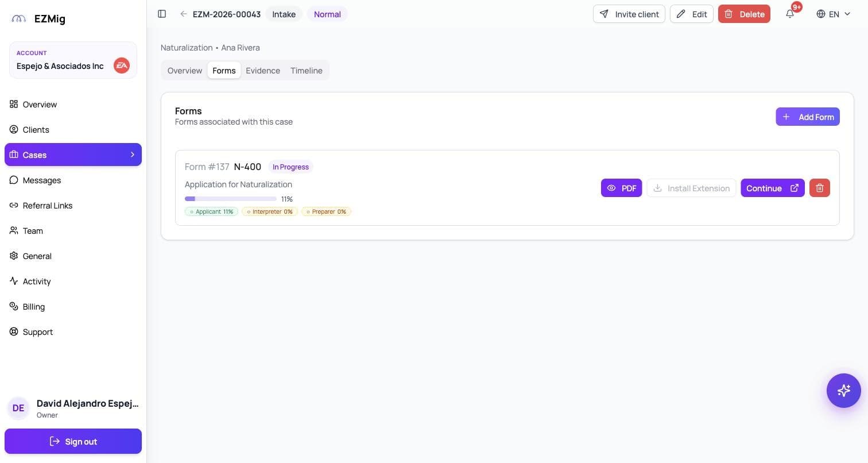Click the Espejo & Asociados account avatar
868x463 pixels.
click(x=122, y=65)
